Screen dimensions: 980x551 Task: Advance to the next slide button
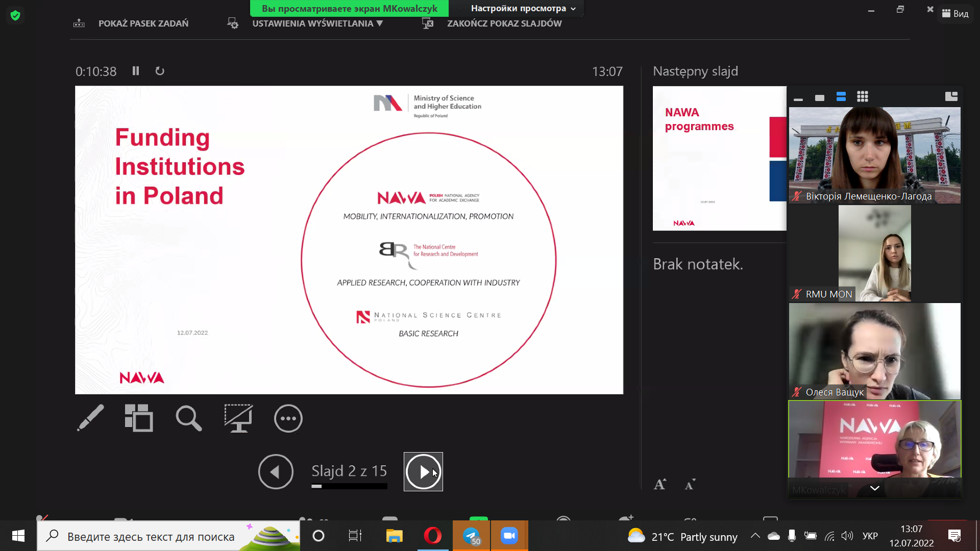(x=423, y=471)
